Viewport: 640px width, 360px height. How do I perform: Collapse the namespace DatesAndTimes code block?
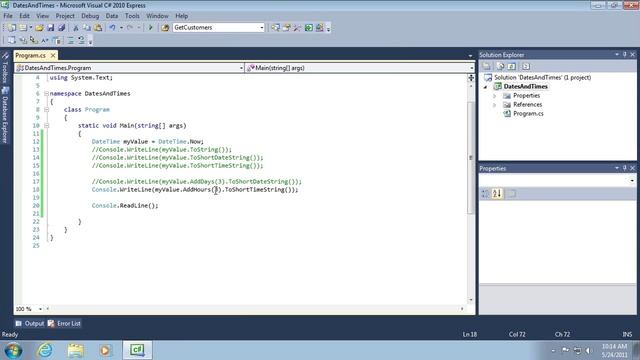coord(47,93)
